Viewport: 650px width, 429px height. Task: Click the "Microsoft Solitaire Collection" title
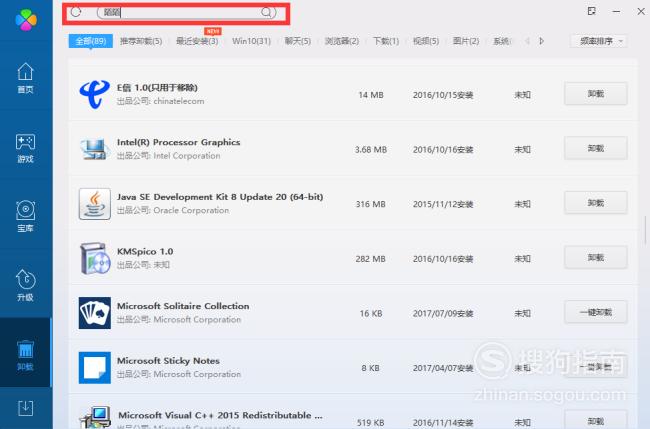click(x=183, y=306)
